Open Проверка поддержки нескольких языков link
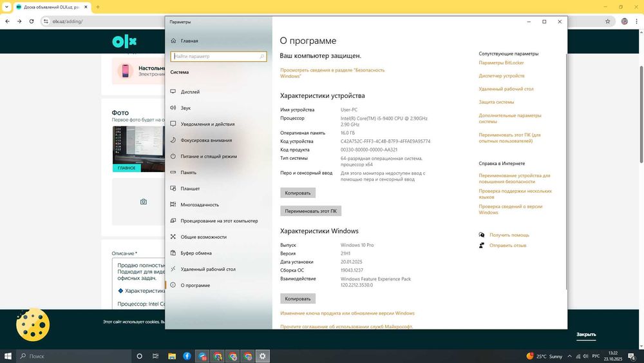644x363 pixels. coord(515,194)
